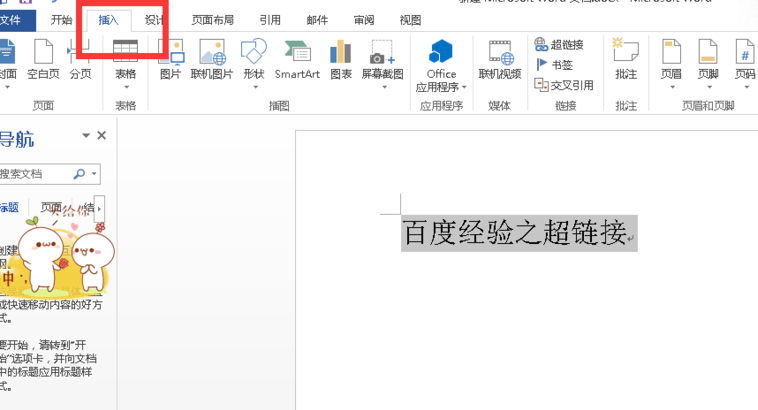Insert 联机图片 online pictures

coord(212,60)
